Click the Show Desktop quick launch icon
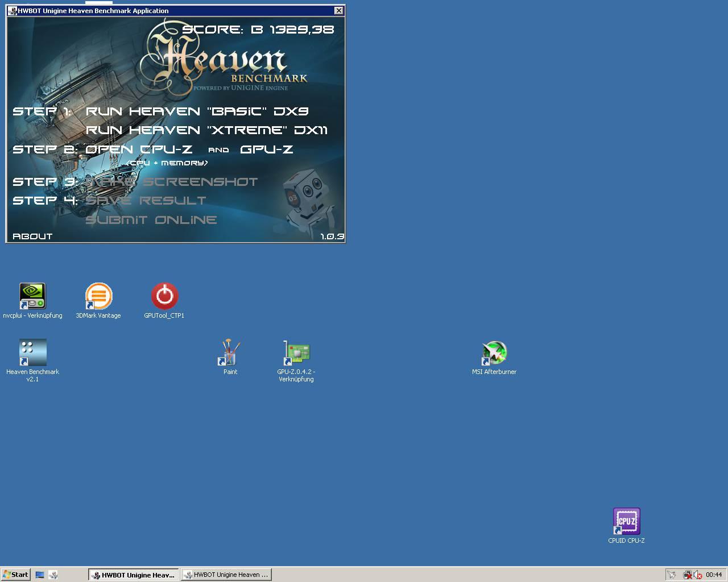The image size is (728, 582). click(x=40, y=575)
